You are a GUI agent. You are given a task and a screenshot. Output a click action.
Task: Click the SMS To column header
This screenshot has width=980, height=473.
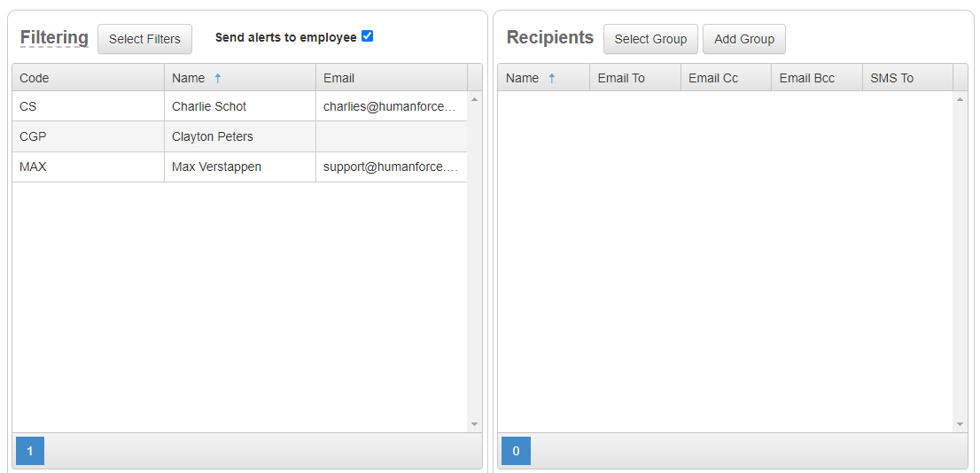(x=906, y=78)
